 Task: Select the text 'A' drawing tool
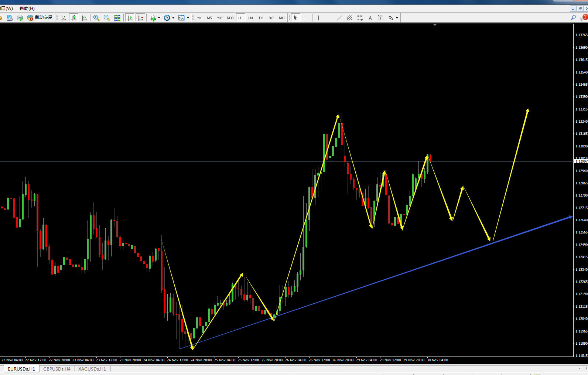pyautogui.click(x=370, y=18)
